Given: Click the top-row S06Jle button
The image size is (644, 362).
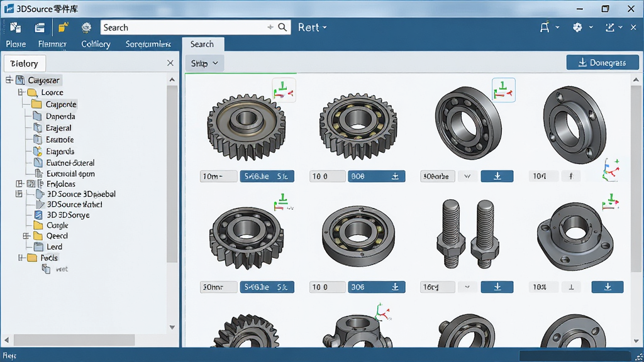Looking at the screenshot, I should coord(267,176).
